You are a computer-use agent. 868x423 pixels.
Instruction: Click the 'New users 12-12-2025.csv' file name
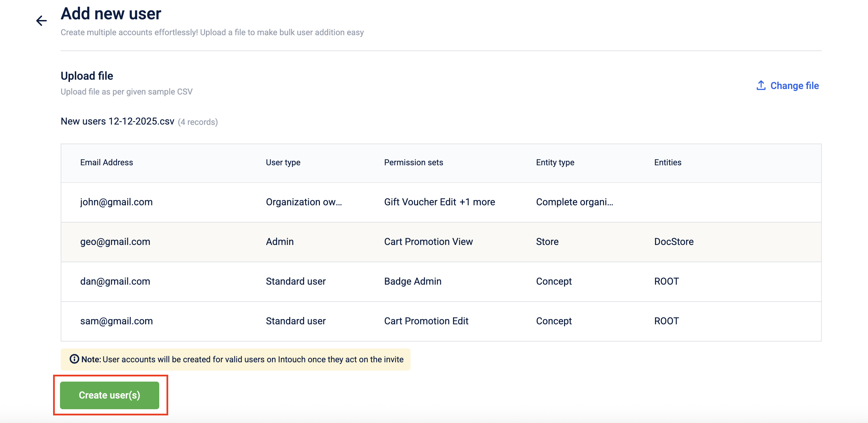tap(117, 121)
